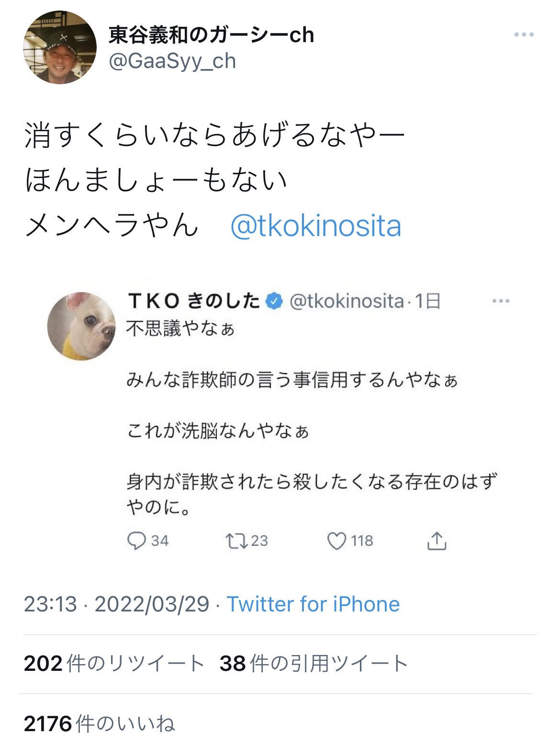Tap the 23:13 · 2022/03/29 timestamp

click(x=116, y=604)
